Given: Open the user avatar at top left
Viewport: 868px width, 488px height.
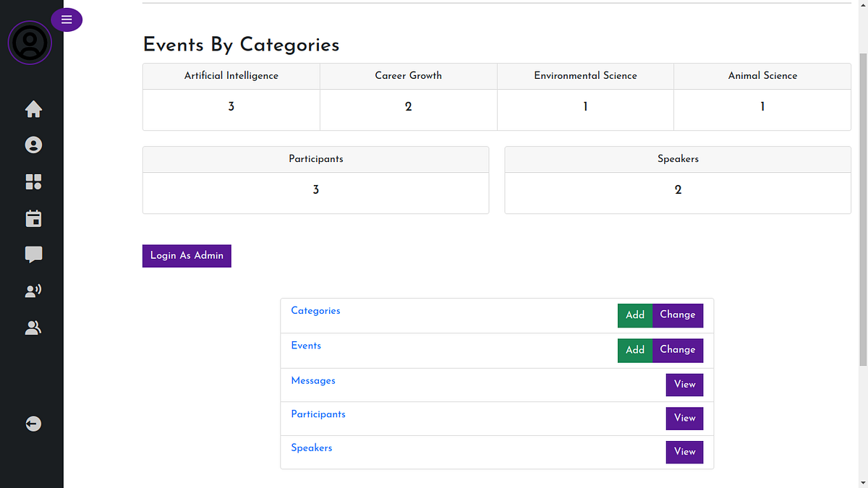Looking at the screenshot, I should click(30, 43).
